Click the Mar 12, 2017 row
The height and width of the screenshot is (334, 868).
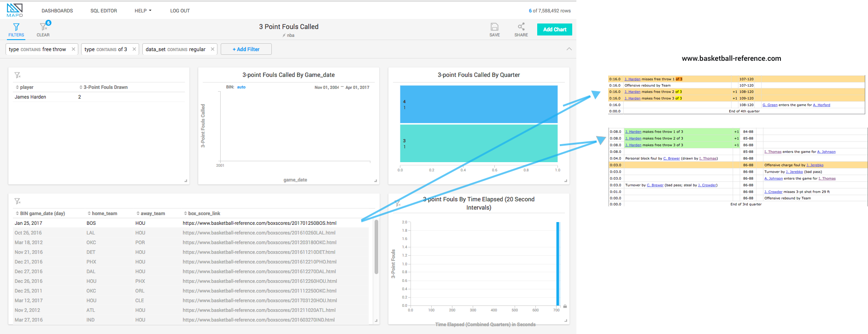click(190, 300)
